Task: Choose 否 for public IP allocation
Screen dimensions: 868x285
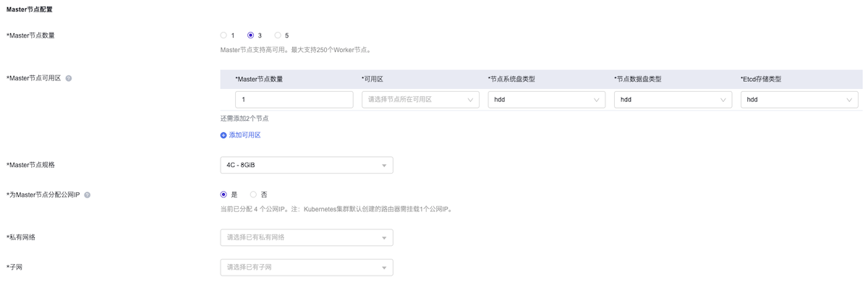Action: [x=253, y=195]
